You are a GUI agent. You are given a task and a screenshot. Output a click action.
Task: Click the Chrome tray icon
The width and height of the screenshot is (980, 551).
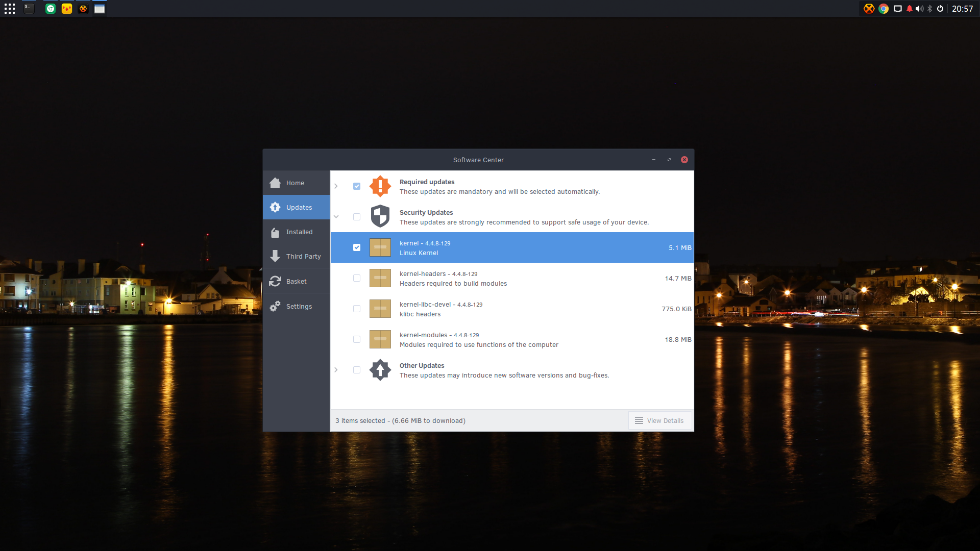click(x=884, y=9)
